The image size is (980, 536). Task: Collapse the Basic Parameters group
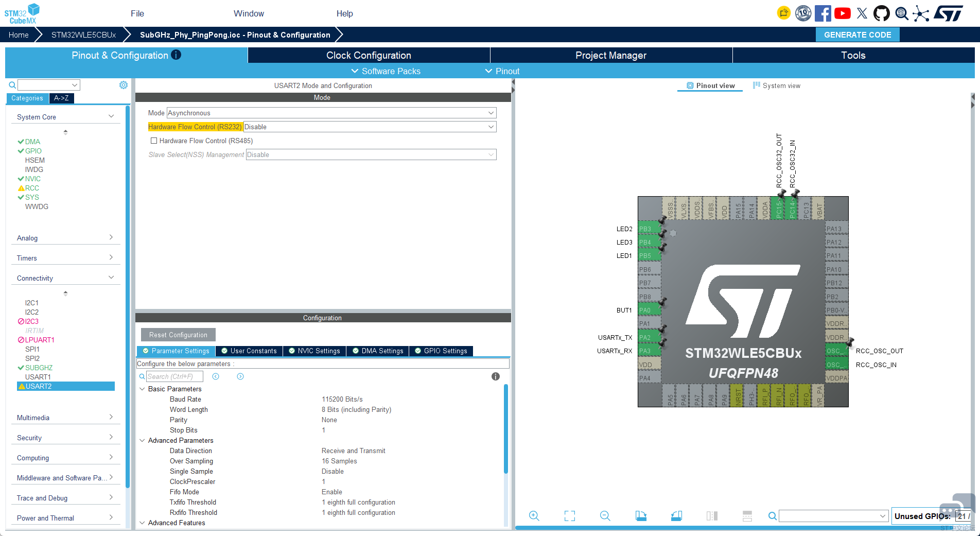click(142, 389)
